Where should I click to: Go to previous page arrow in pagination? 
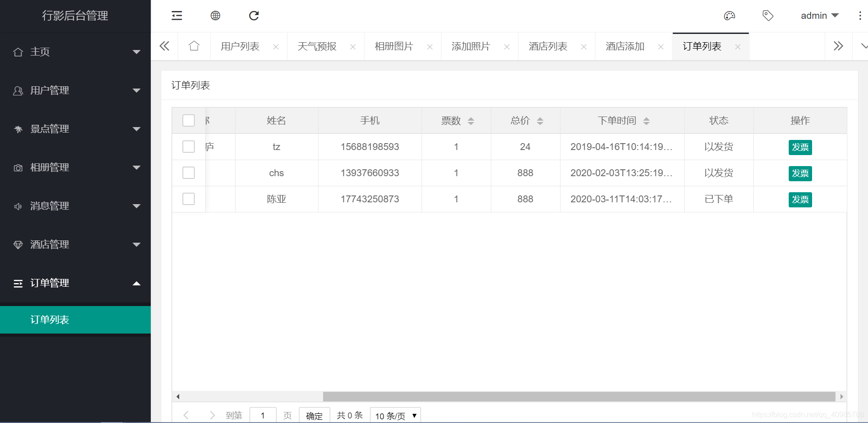[x=186, y=415]
